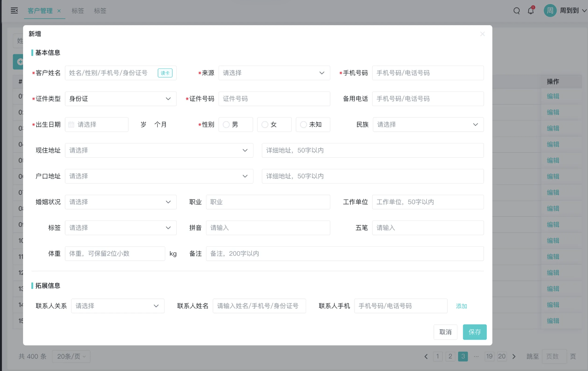Close the 客户管理 tab with its X
Screen dimensions: 588x371
[59, 11]
